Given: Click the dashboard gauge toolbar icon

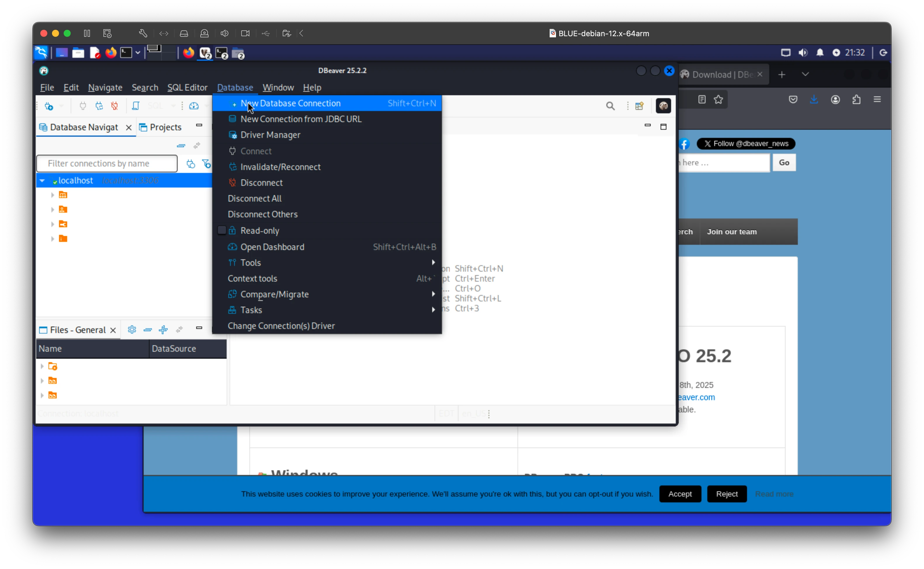Looking at the screenshot, I should click(x=194, y=106).
